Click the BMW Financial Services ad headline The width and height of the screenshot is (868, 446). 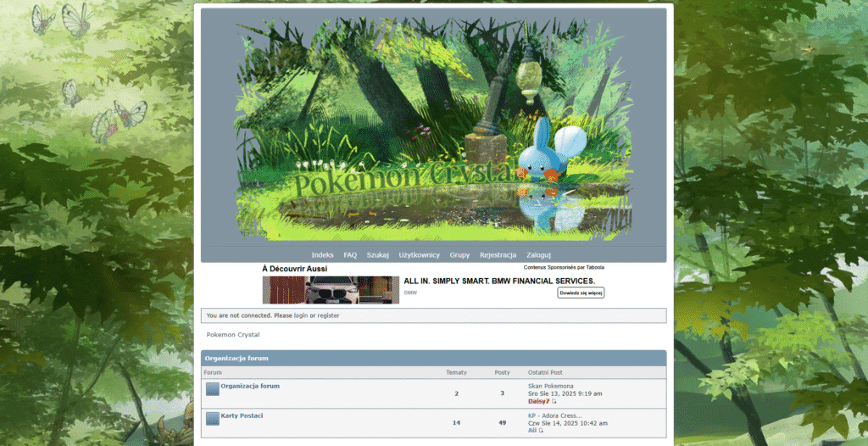(x=499, y=281)
